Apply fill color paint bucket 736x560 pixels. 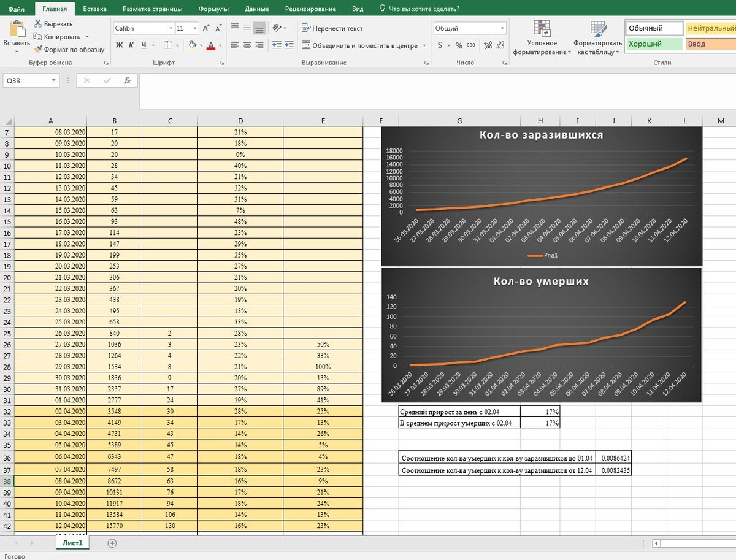192,45
